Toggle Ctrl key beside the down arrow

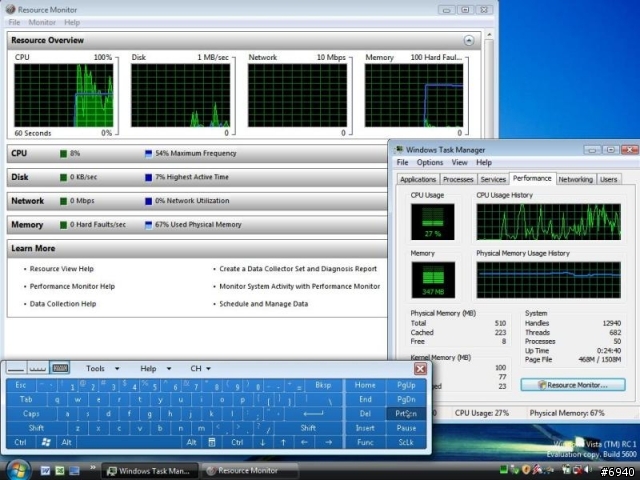(x=237, y=442)
